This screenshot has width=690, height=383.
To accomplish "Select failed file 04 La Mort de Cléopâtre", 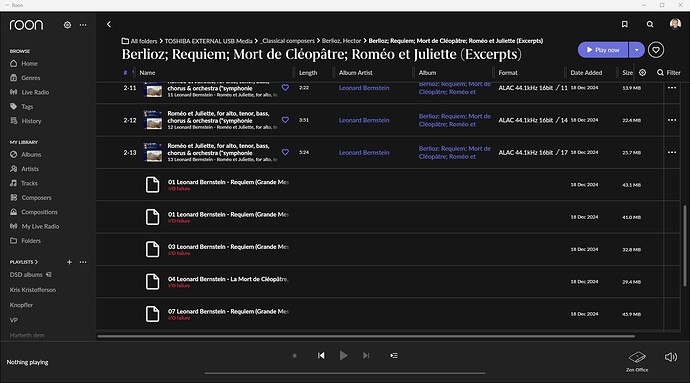I will coord(380,282).
